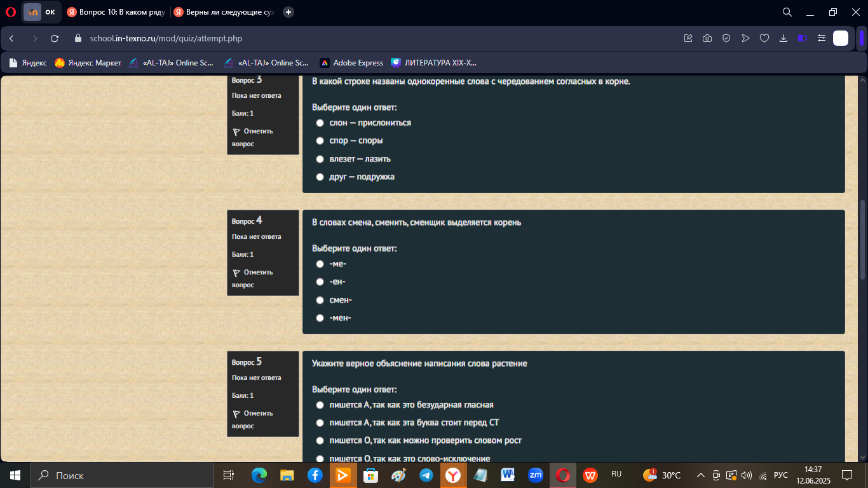Flag question 4 with «Отметить вопрос»
Screen dimensions: 868x488
(x=253, y=278)
